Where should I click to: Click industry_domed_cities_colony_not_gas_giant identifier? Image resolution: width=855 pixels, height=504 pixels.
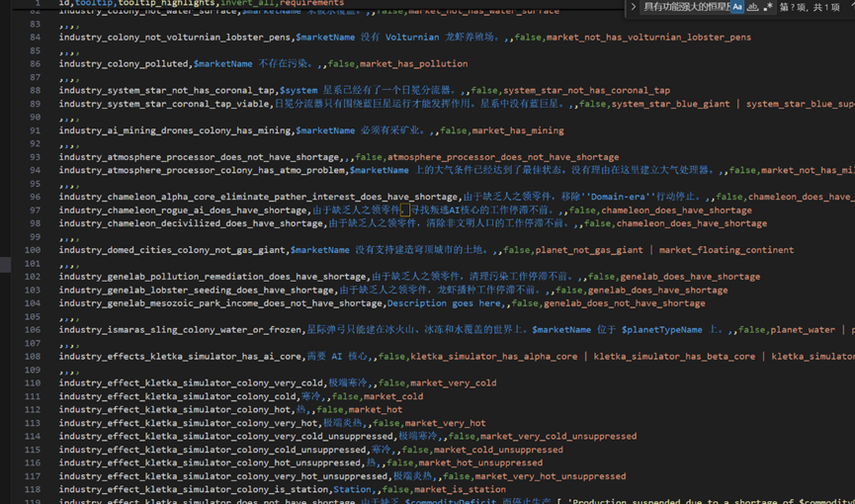[172, 250]
